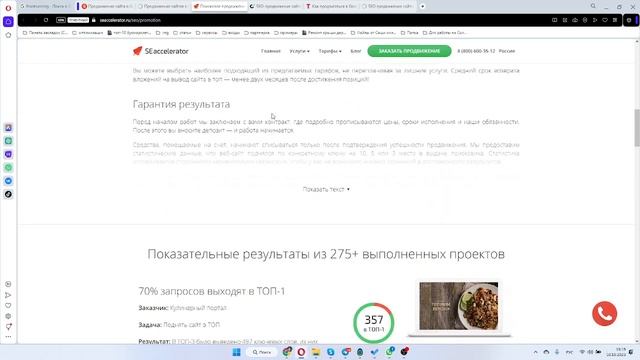640x360 pixels.
Task: Click the Windows taskbar search box
Action: click(x=262, y=352)
